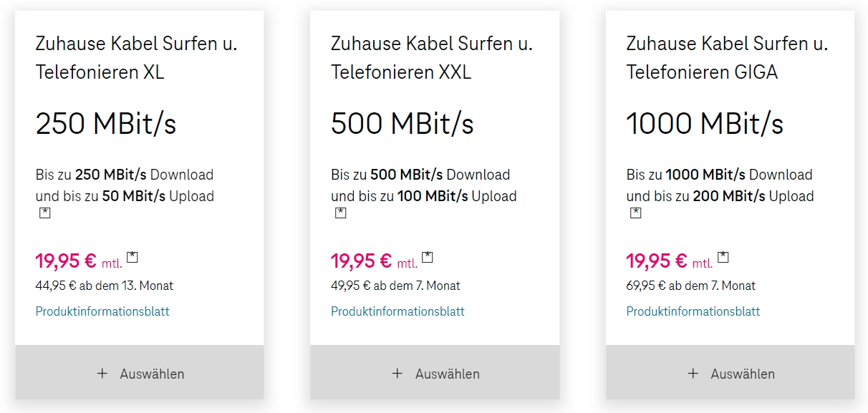Click the plus icon in GIGA Auswählen bar

tap(693, 374)
